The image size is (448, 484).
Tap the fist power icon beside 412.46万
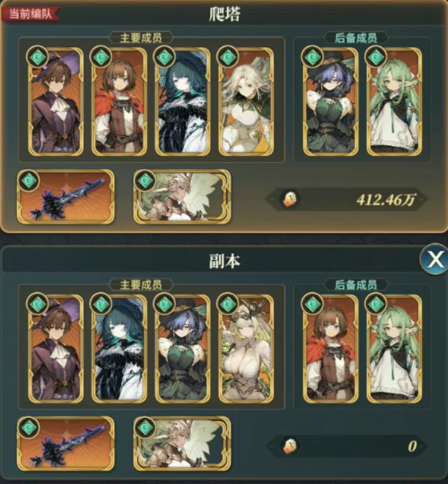[x=289, y=199]
